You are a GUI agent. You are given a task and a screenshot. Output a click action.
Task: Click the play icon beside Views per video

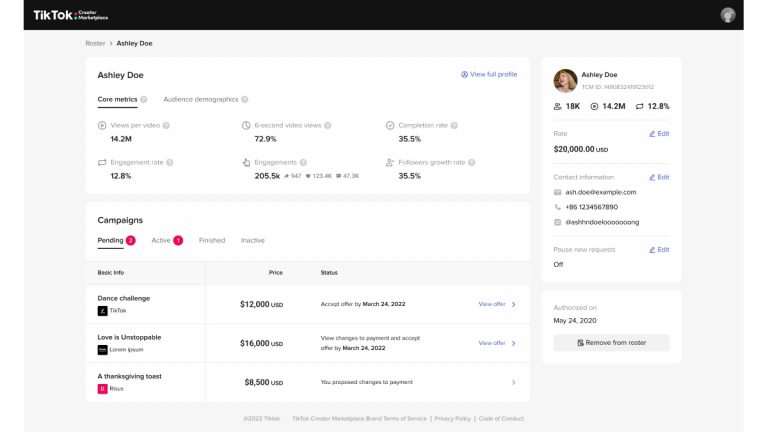coord(102,125)
